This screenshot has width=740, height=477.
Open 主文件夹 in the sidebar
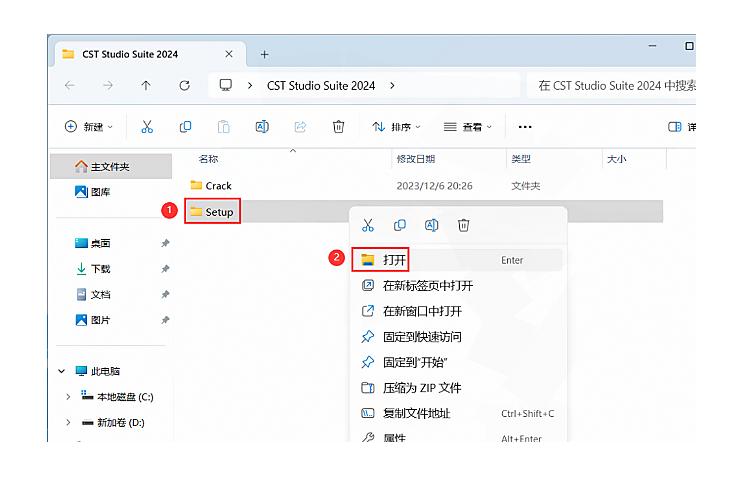[x=111, y=167]
